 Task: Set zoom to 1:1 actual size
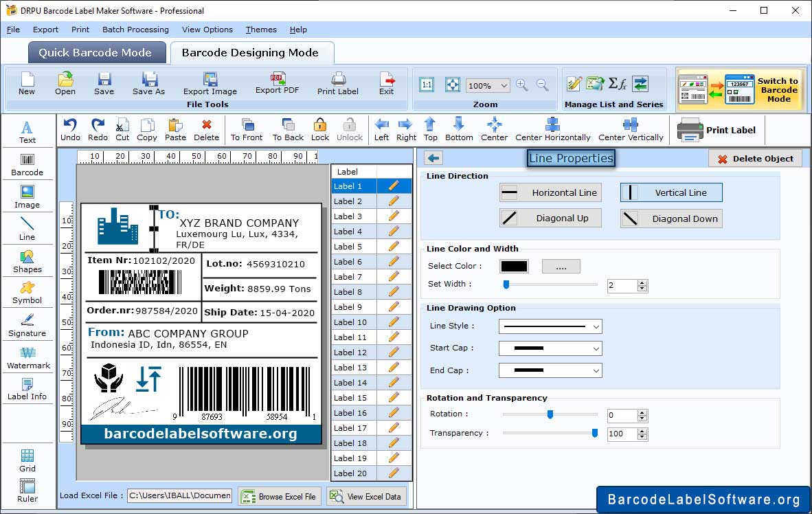coord(427,85)
